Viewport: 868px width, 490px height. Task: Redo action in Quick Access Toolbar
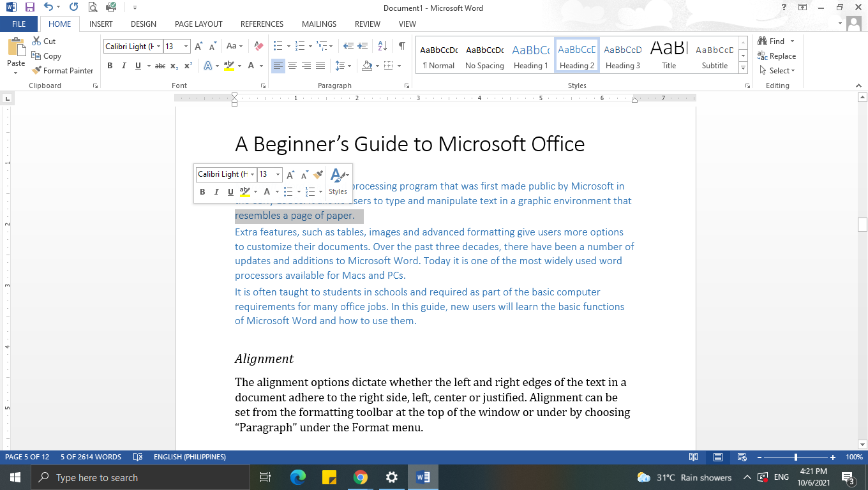[73, 8]
